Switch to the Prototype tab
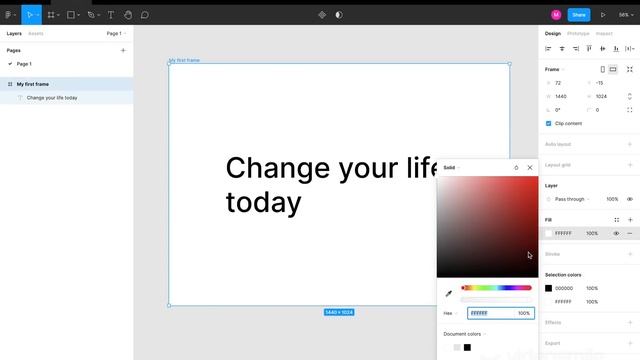This screenshot has width=640, height=360. pyautogui.click(x=578, y=33)
